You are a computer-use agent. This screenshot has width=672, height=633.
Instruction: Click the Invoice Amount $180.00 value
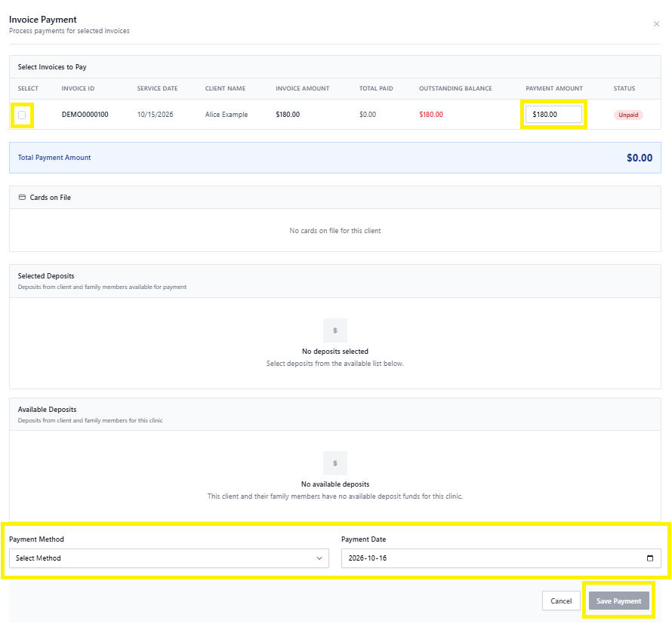coord(288,115)
